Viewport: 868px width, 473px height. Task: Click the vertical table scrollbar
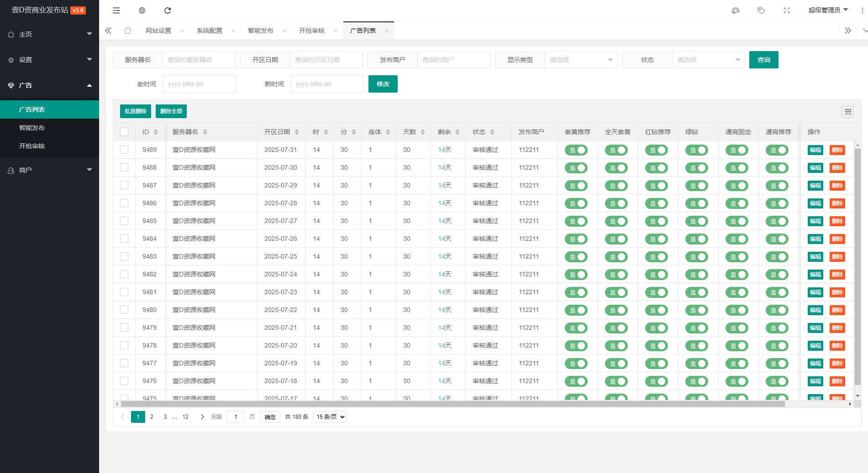point(857,267)
